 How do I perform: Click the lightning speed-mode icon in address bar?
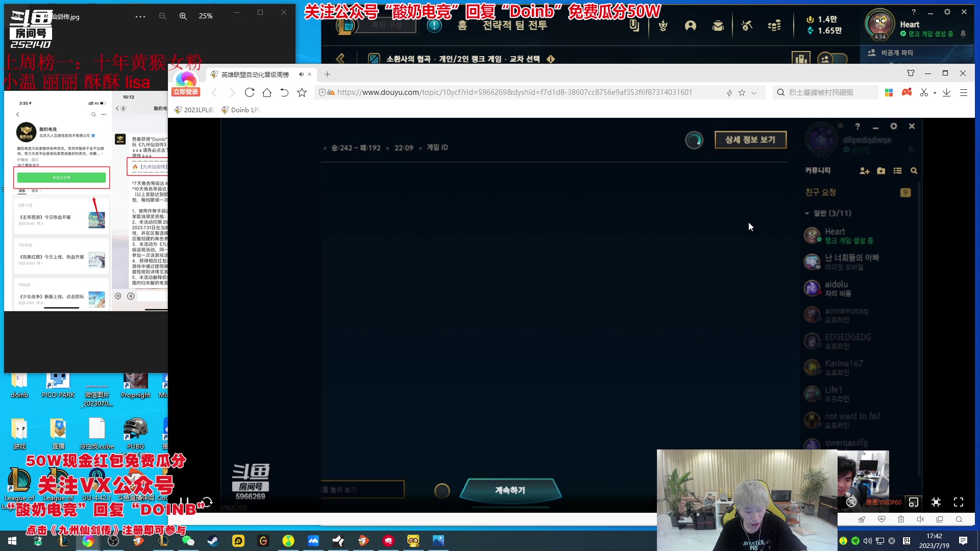729,93
